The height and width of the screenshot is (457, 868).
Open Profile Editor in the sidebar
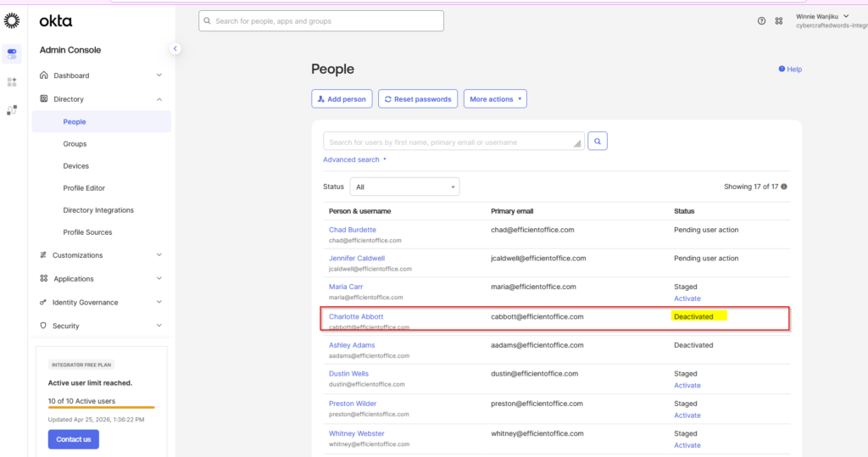(x=84, y=188)
